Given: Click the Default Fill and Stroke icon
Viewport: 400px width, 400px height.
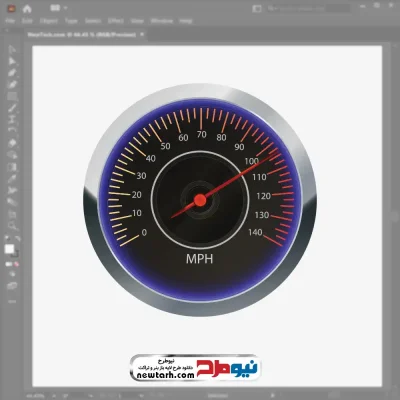Looking at the screenshot, I should click(x=7, y=239).
